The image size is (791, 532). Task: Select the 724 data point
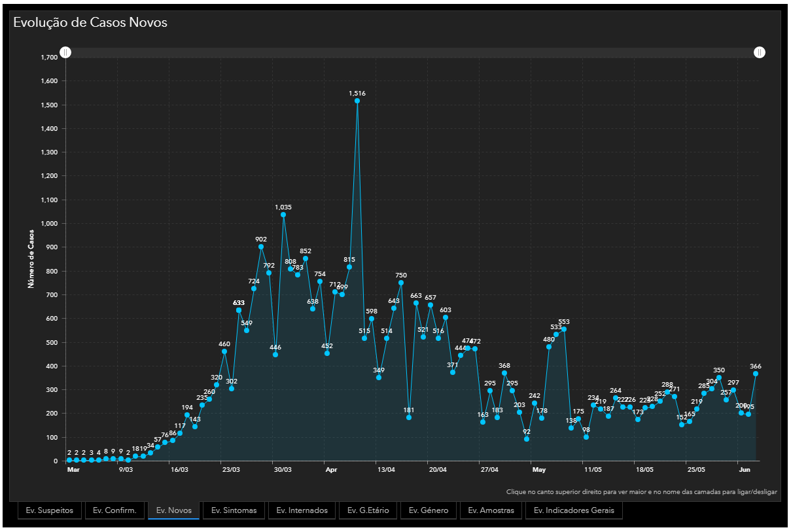[254, 289]
